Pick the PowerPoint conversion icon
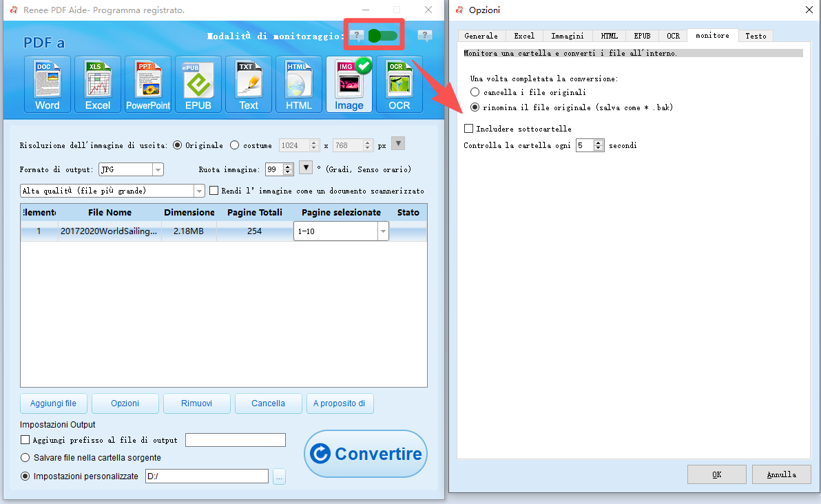Image resolution: width=821 pixels, height=504 pixels. point(148,84)
